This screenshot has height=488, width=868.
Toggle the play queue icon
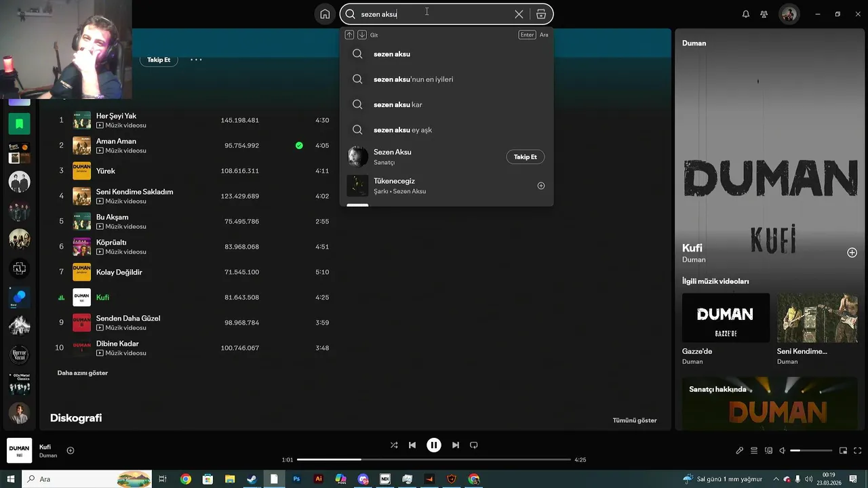(x=754, y=451)
